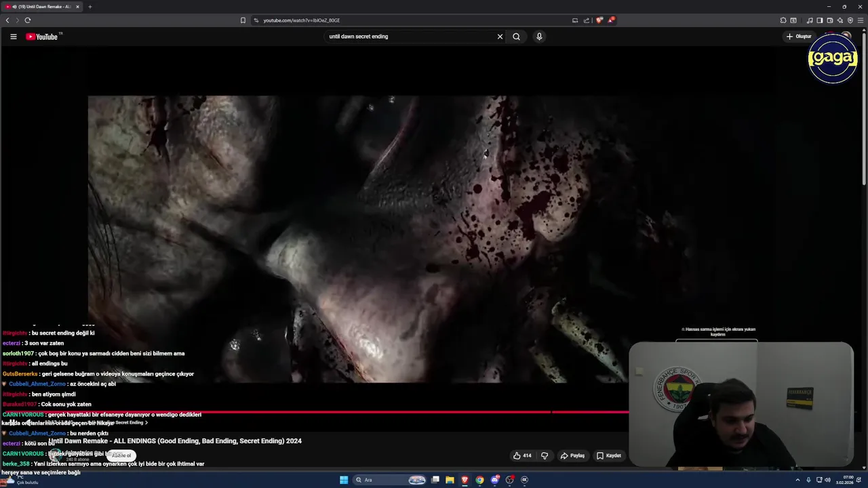Go to the YouTube home logo
Image resolution: width=868 pixels, height=488 pixels.
tap(42, 37)
